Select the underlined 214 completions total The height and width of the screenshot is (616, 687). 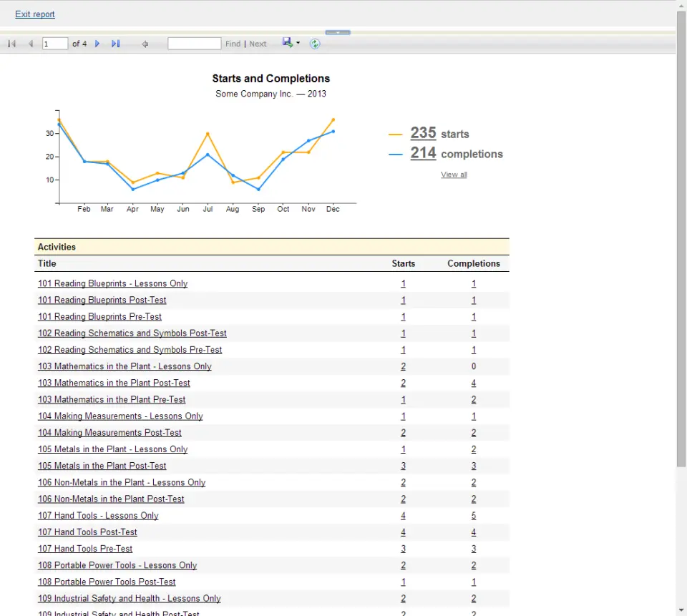click(423, 154)
